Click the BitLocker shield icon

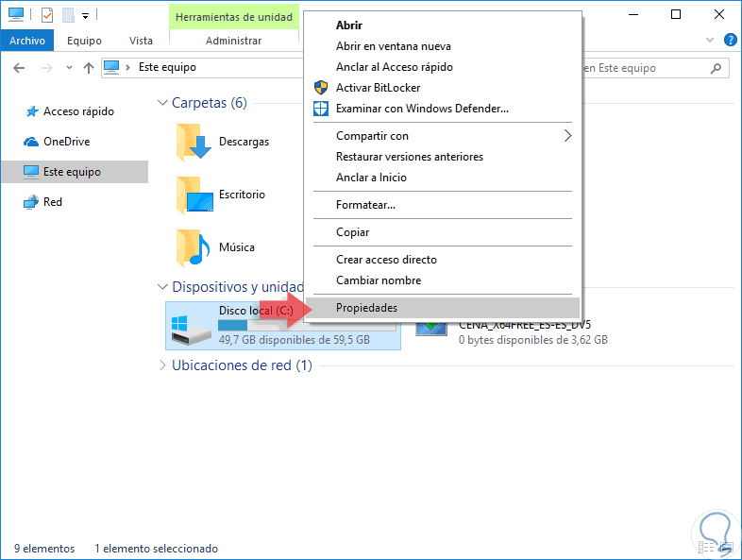pyautogui.click(x=321, y=88)
